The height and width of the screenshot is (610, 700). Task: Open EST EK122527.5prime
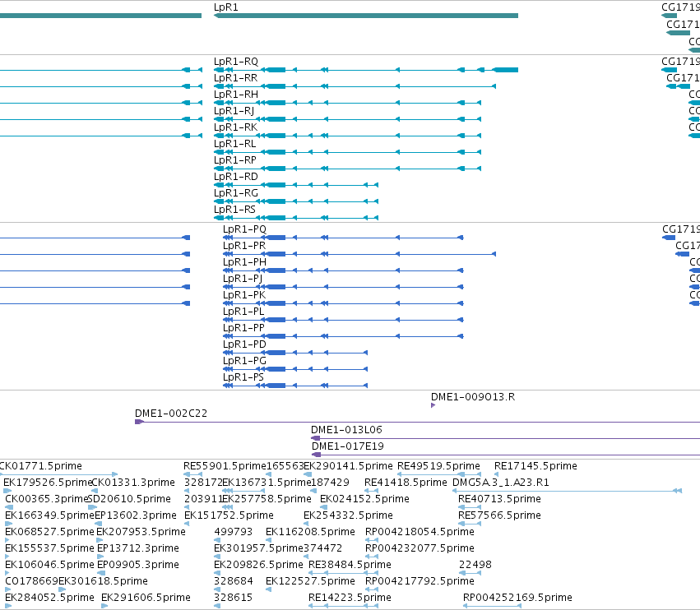pyautogui.click(x=310, y=581)
